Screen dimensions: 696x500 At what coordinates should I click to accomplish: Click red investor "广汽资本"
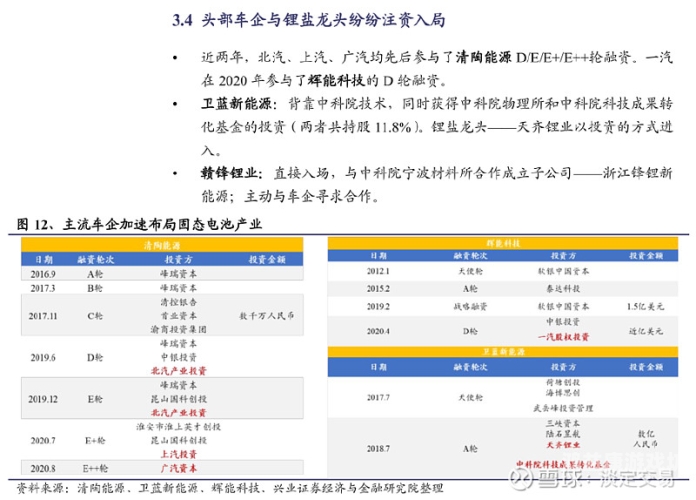coord(178,468)
